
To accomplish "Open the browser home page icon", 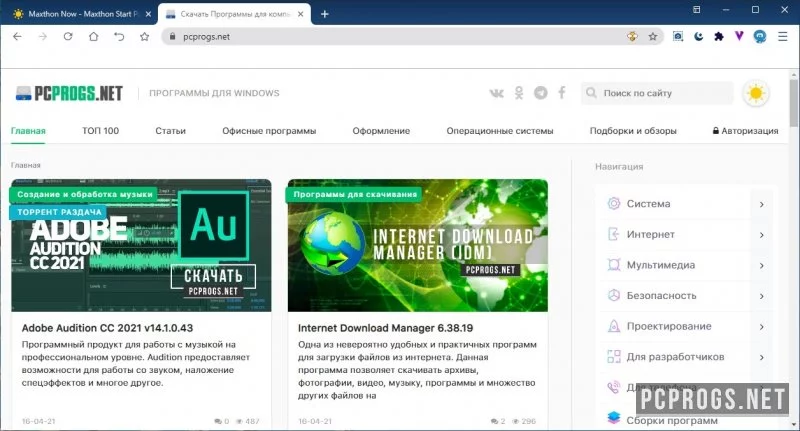I will tap(93, 36).
